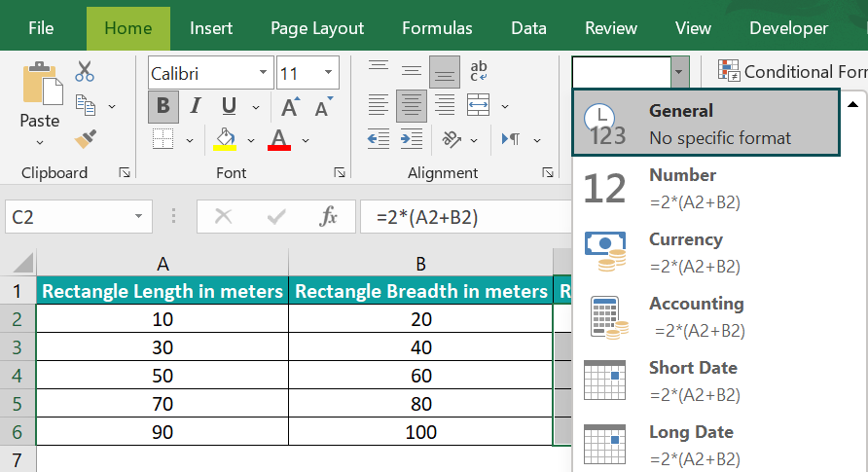
Task: Open Fill Color dropdown arrow
Action: click(x=251, y=140)
